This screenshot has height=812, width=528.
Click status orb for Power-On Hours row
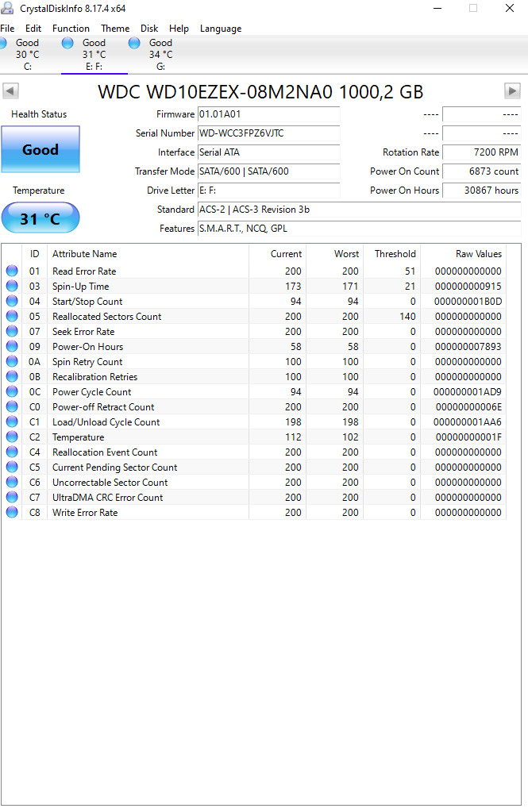tap(12, 346)
